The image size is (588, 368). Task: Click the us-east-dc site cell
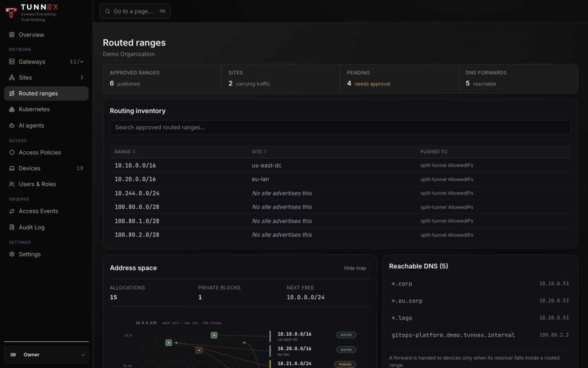267,166
